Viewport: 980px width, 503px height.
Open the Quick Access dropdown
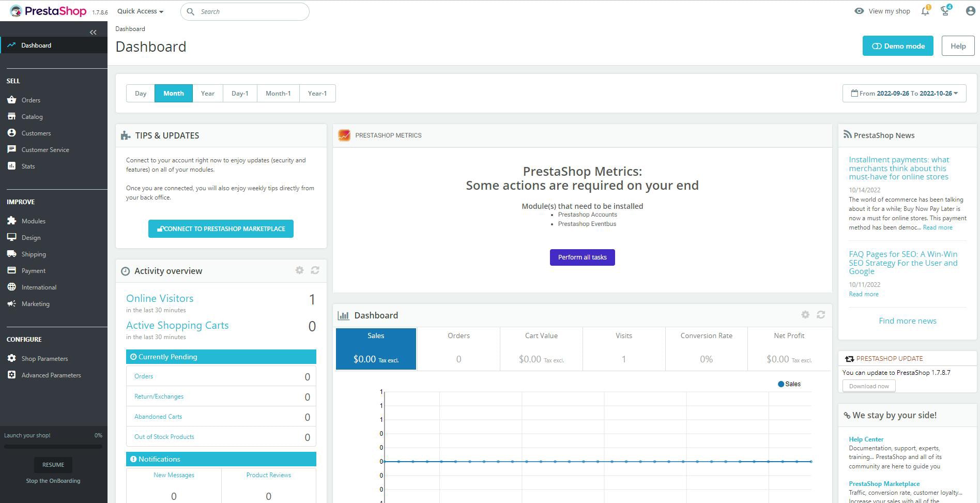(140, 11)
